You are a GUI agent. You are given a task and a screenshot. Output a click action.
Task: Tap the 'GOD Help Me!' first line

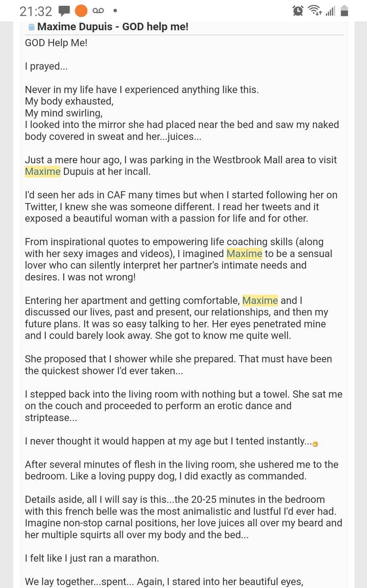coord(56,43)
